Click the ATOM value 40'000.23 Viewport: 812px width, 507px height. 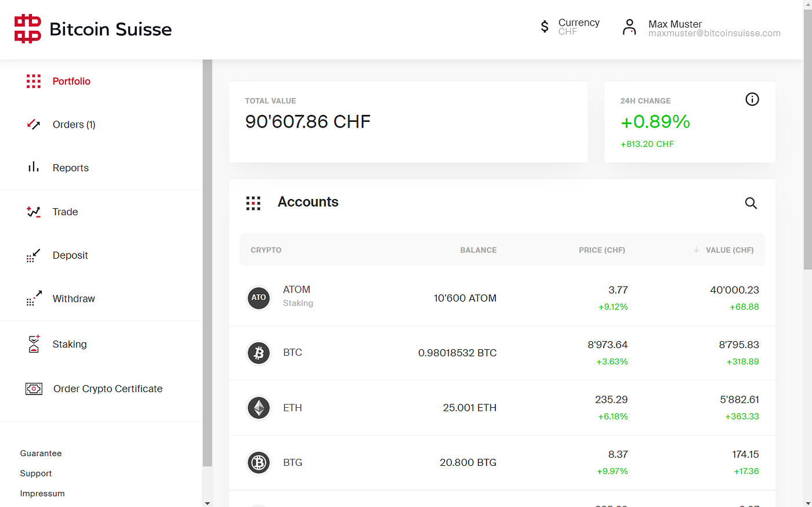click(734, 290)
